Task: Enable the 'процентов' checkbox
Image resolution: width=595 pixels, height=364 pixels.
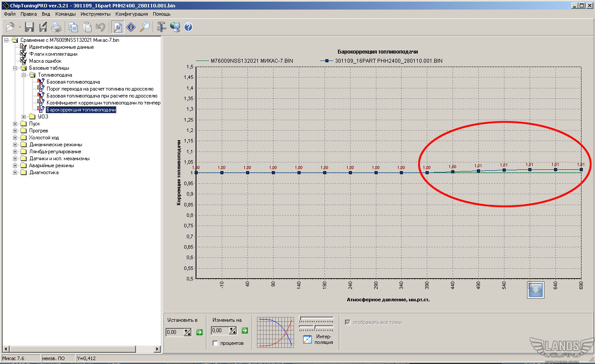Action: point(215,343)
